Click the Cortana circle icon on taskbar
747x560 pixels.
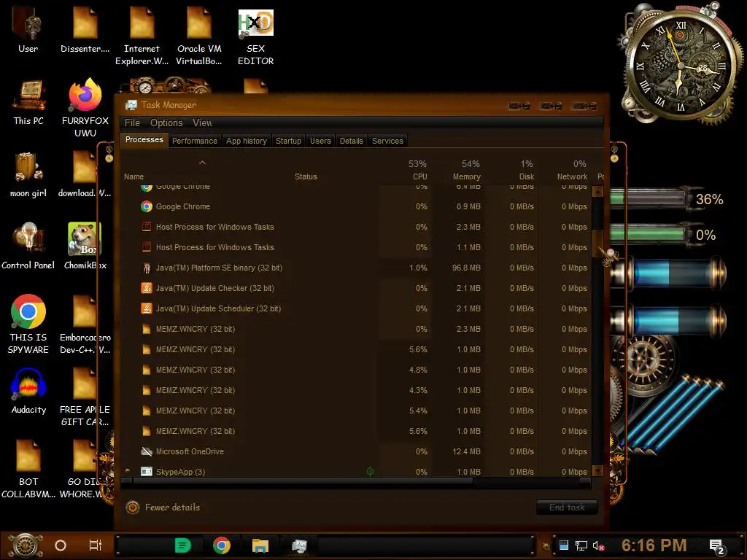[x=61, y=545]
